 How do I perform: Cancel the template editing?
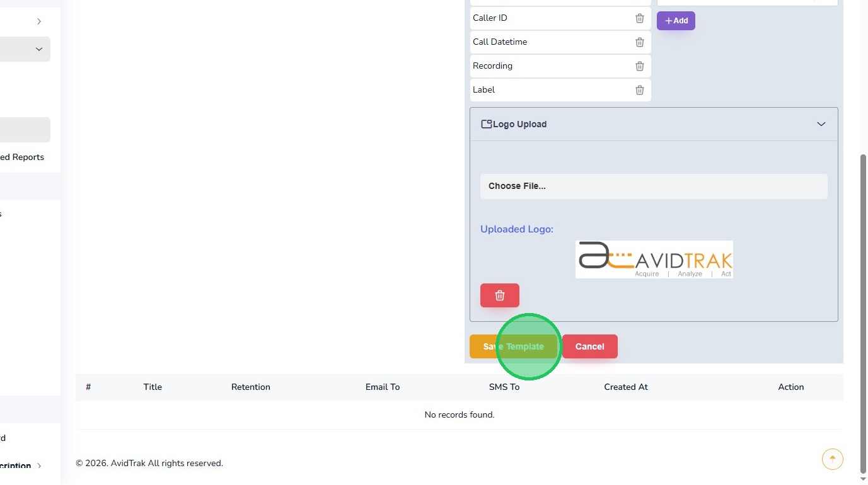(590, 346)
